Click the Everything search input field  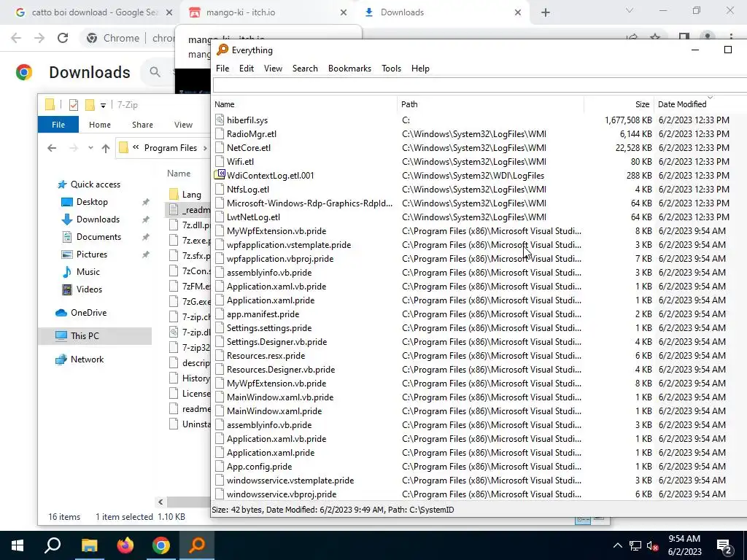point(479,85)
